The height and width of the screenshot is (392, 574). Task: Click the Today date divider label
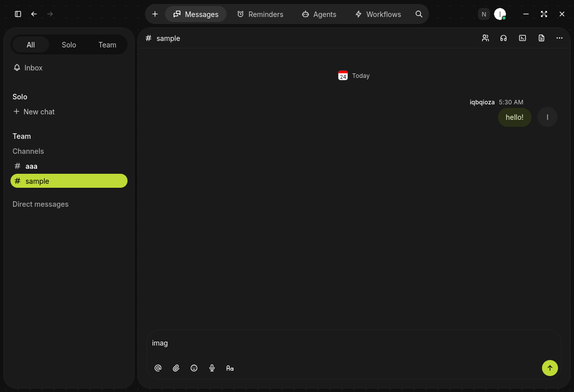[x=361, y=76]
